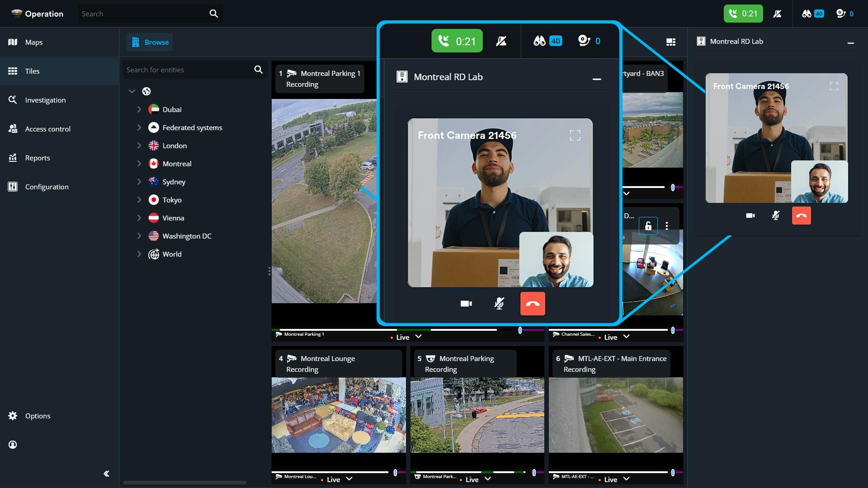Open the Reports section
Viewport: 868px width, 488px height.
point(37,158)
